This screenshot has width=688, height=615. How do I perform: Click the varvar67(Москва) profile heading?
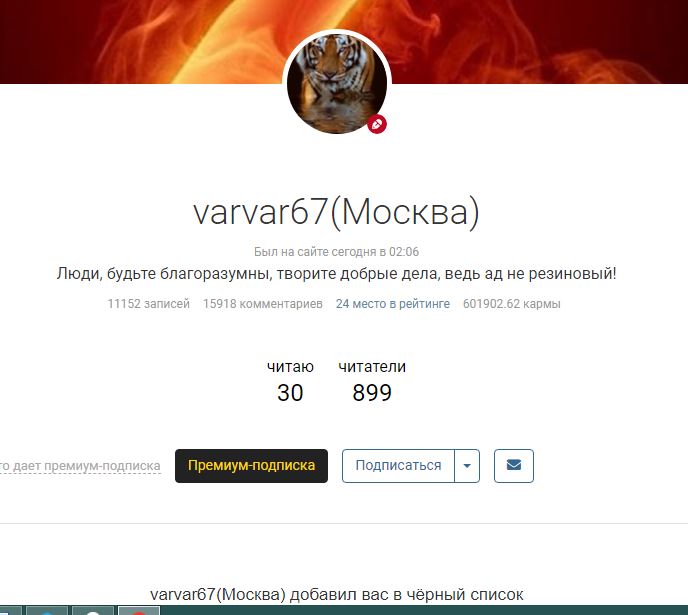[x=336, y=212]
